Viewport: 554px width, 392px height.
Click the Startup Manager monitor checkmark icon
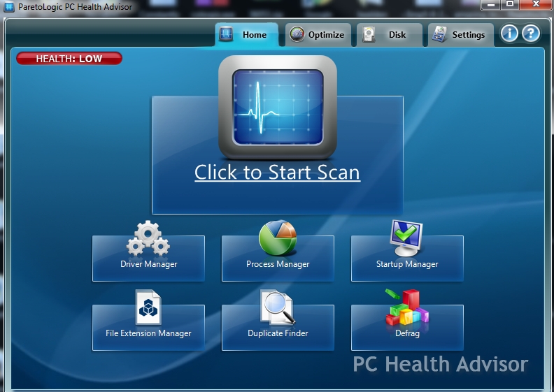pos(406,238)
